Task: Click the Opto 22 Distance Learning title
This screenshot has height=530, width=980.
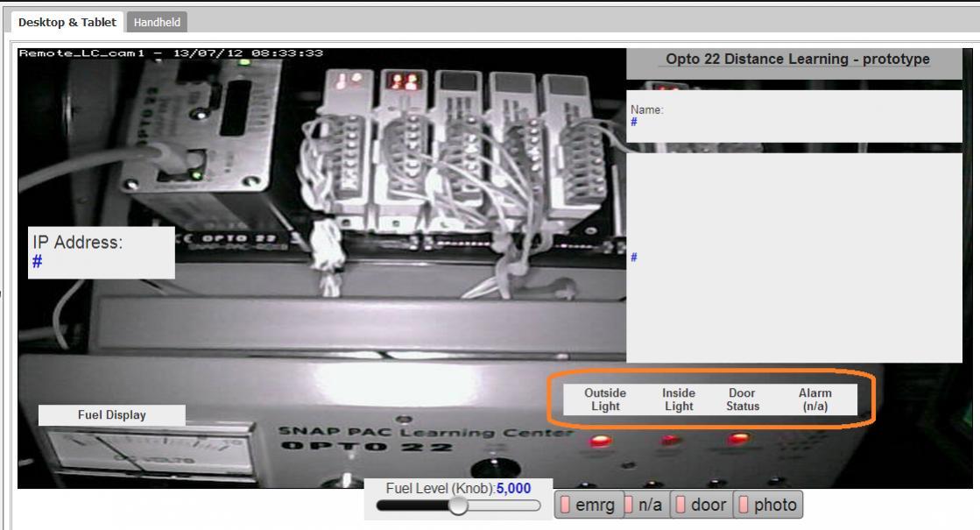Action: coord(797,59)
